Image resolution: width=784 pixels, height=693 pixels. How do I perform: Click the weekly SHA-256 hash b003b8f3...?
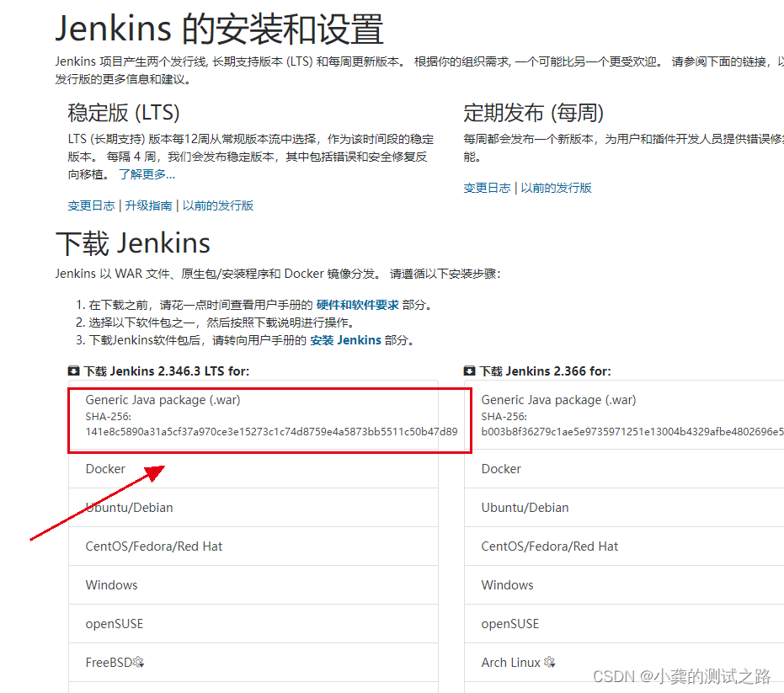(632, 431)
